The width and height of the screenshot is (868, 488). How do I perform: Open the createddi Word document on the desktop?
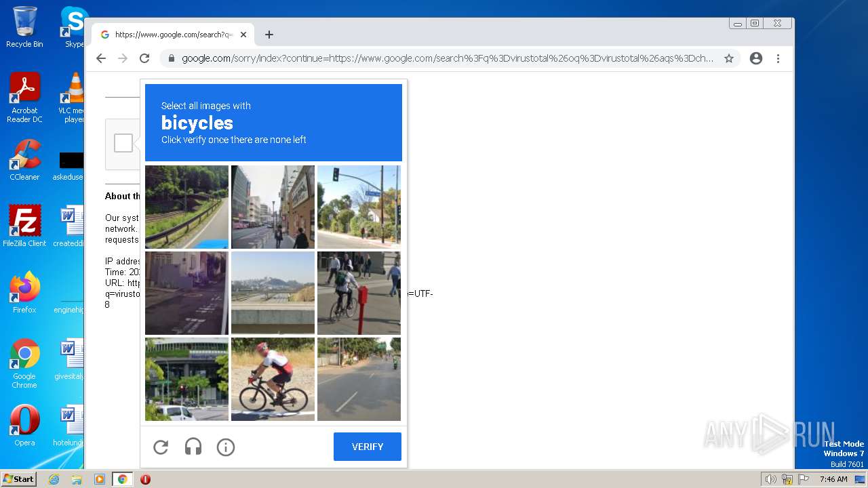click(x=69, y=226)
